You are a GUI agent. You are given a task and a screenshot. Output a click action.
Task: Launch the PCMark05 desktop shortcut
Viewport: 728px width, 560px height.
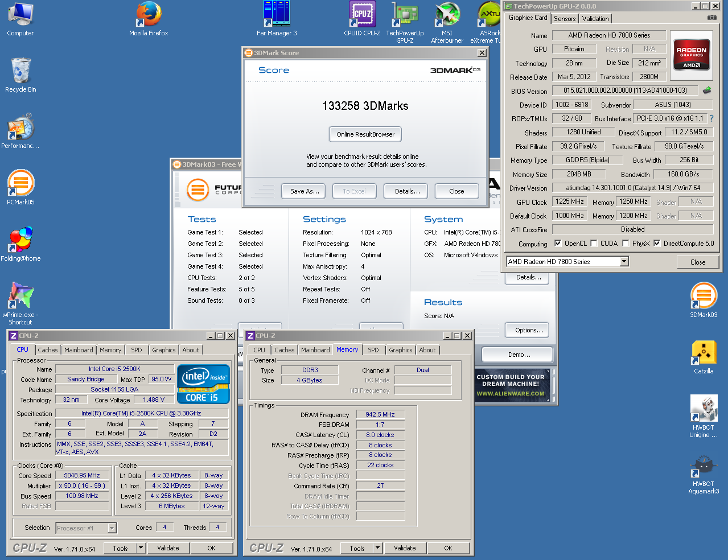click(20, 188)
